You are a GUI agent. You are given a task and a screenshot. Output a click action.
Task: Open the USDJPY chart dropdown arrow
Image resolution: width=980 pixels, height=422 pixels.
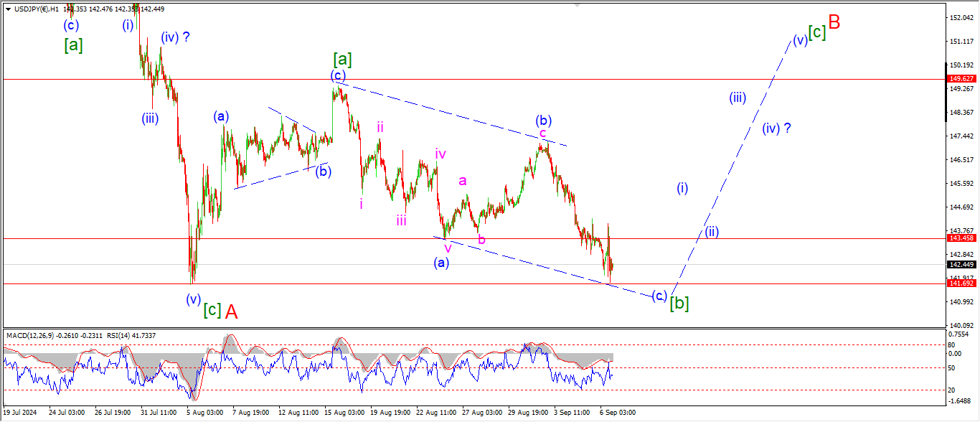click(x=8, y=9)
